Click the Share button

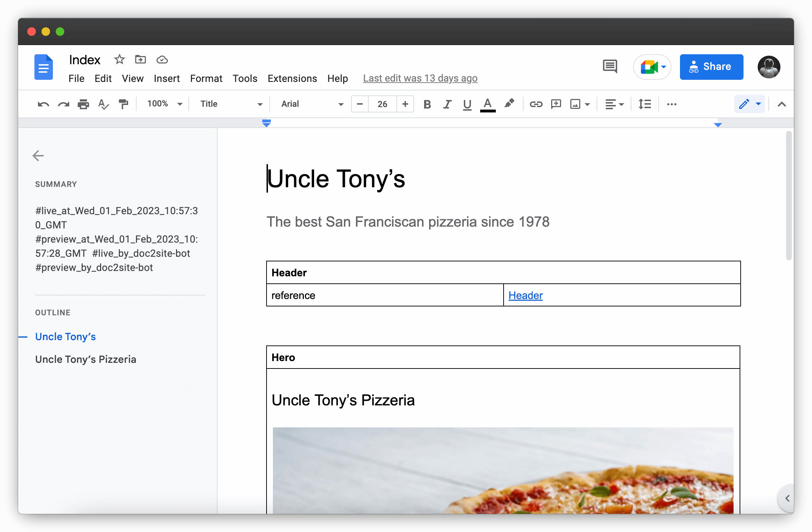[x=711, y=67]
